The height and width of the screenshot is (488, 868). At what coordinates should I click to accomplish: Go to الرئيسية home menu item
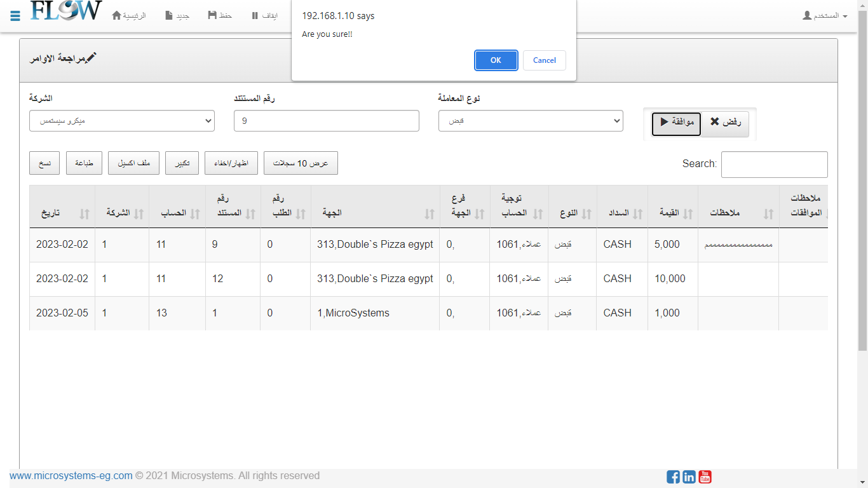click(x=129, y=15)
